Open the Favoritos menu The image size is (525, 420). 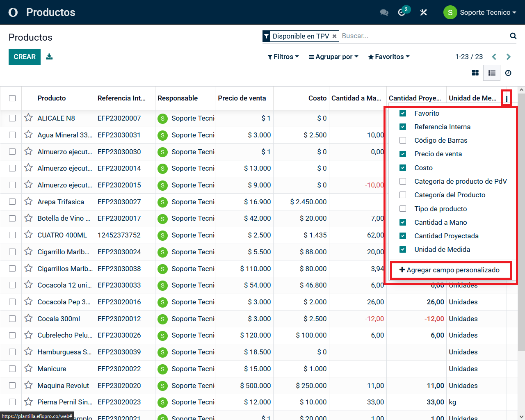[389, 57]
